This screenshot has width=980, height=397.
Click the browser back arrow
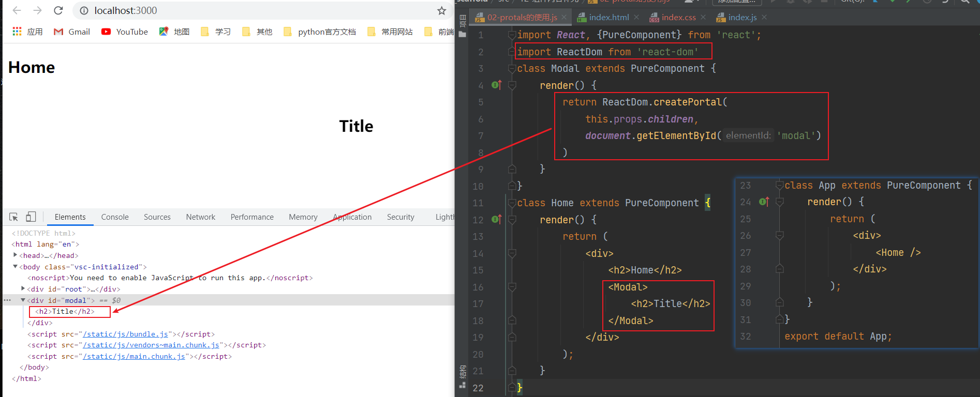tap(17, 10)
